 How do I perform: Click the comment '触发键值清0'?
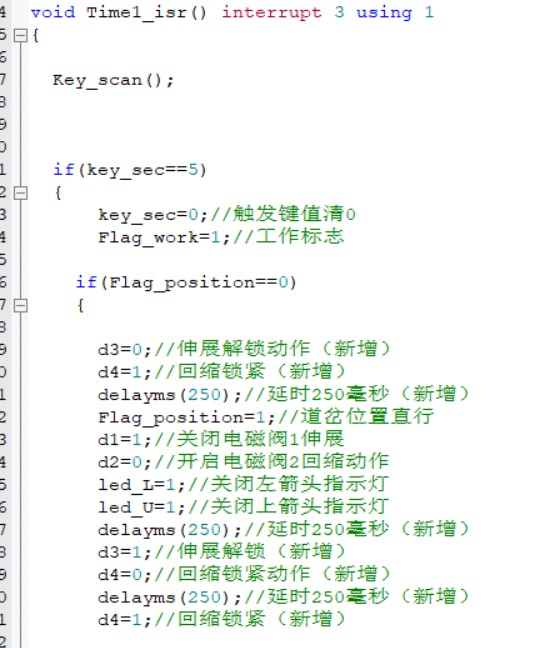pyautogui.click(x=294, y=214)
